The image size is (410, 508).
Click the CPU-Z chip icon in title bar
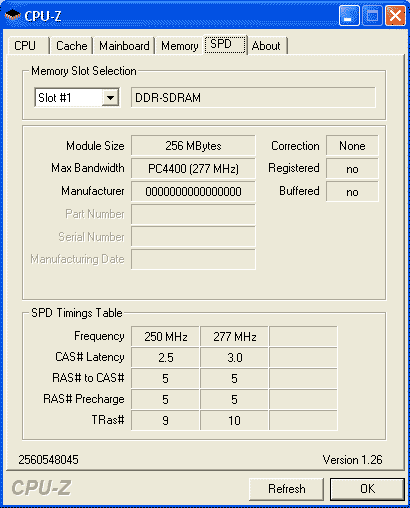pyautogui.click(x=13, y=15)
